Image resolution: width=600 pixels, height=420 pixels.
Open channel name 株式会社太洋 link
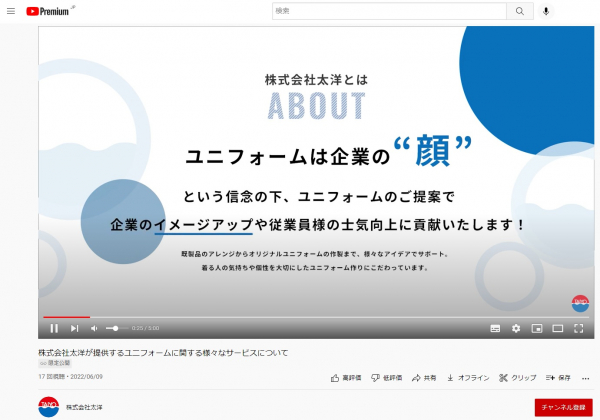[84, 407]
